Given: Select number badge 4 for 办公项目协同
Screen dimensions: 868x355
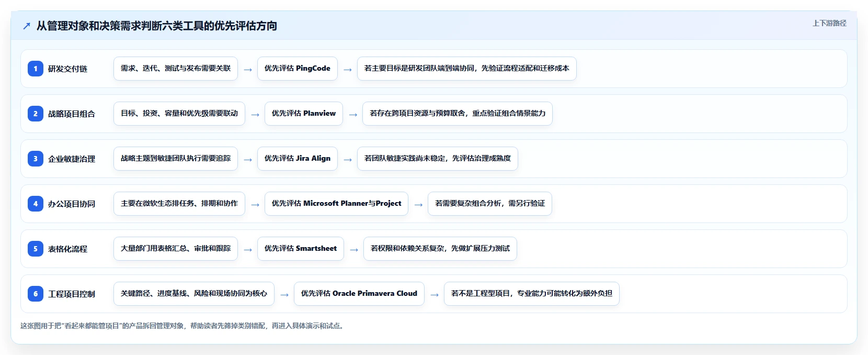Looking at the screenshot, I should [x=36, y=204].
